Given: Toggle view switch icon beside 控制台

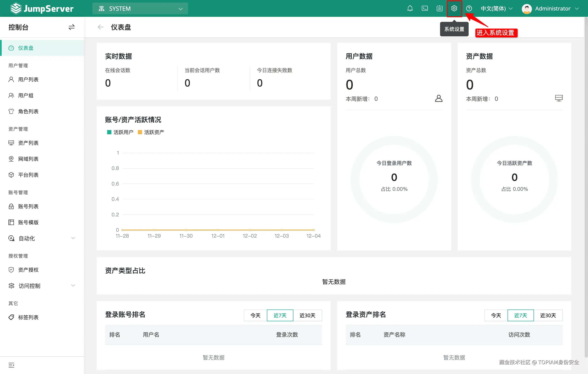Looking at the screenshot, I should point(71,27).
